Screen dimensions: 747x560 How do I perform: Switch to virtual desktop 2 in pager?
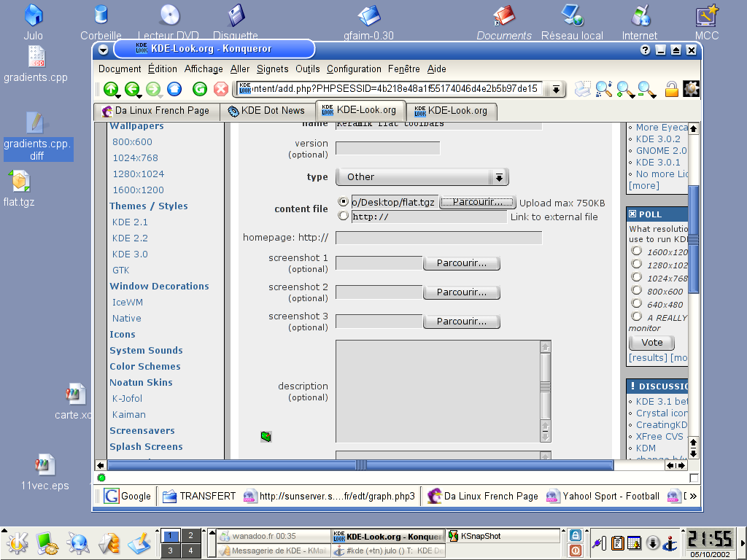click(x=190, y=536)
